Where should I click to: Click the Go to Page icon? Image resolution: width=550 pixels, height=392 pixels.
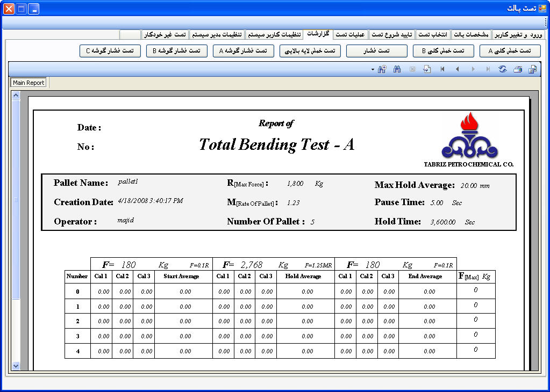point(427,69)
